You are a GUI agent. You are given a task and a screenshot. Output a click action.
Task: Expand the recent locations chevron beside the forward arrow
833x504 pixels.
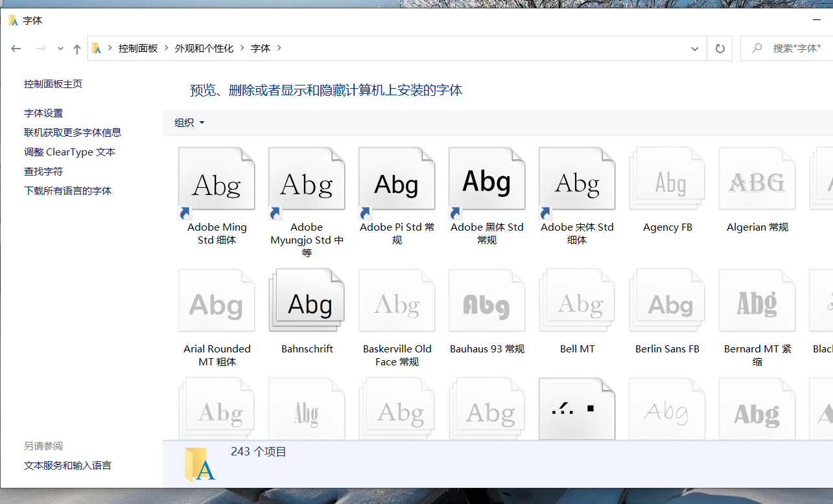point(60,48)
